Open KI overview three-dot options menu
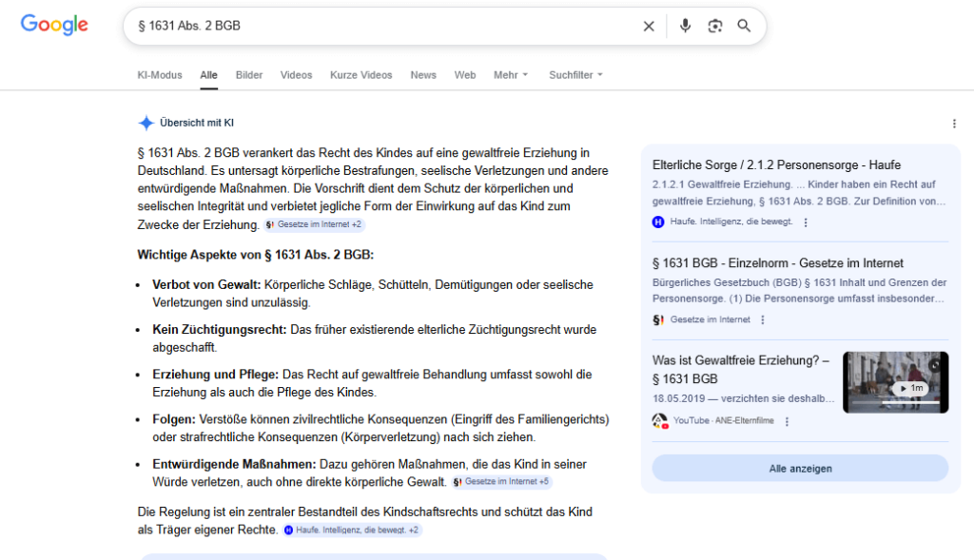The image size is (974, 560). coord(954,124)
